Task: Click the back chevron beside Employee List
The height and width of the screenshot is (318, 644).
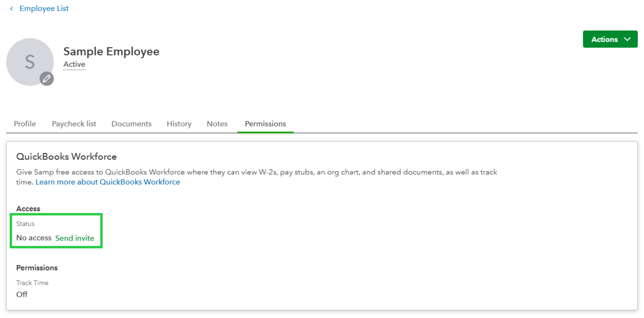Action: [11, 9]
